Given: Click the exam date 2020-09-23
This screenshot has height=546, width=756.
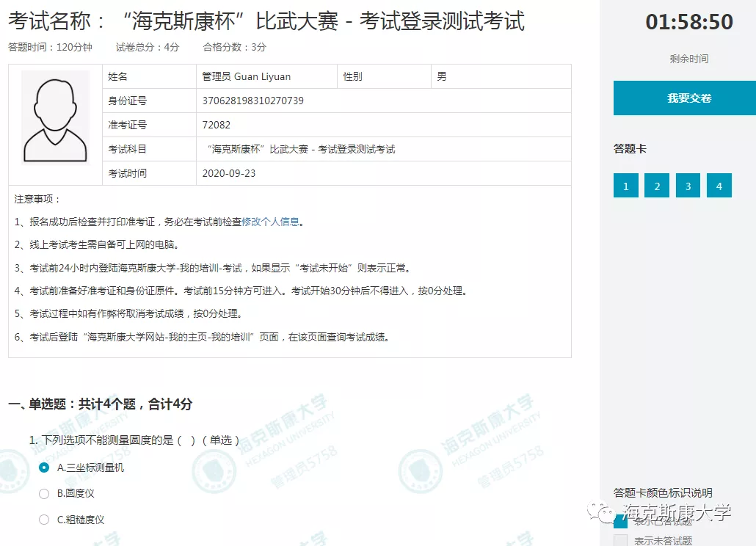Looking at the screenshot, I should [x=229, y=173].
